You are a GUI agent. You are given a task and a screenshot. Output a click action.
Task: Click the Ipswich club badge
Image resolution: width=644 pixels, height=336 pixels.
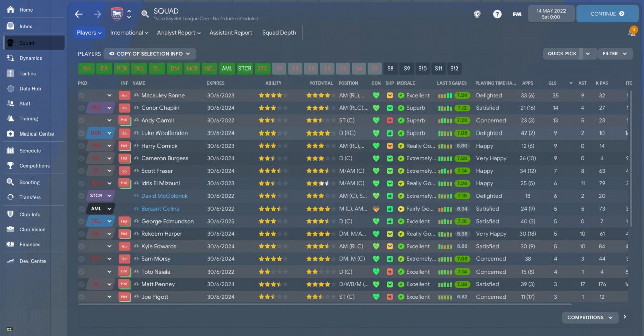116,14
